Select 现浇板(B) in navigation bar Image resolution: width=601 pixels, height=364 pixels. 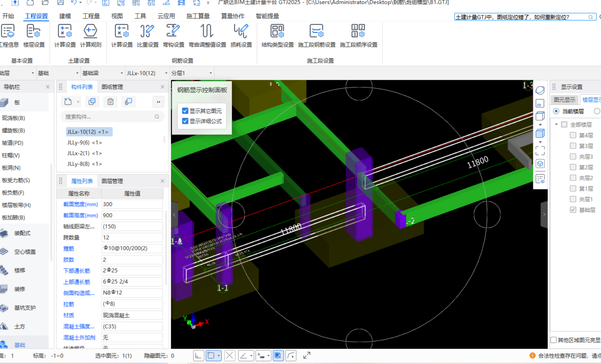coord(14,118)
